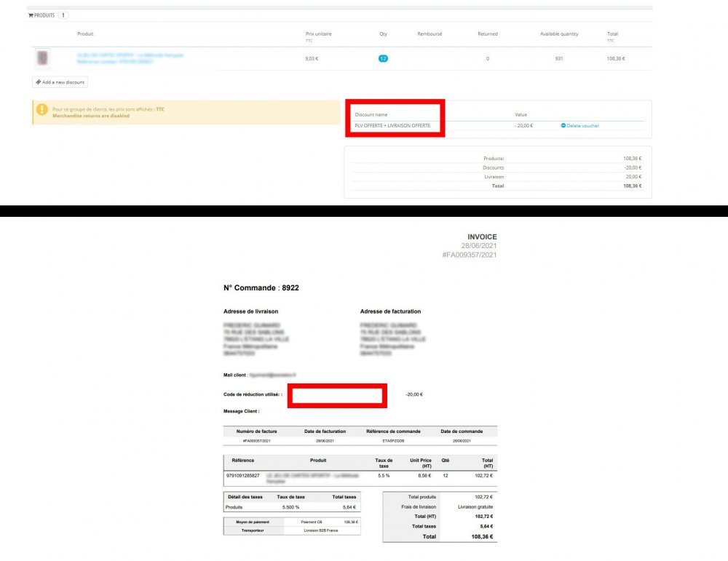Image resolution: width=728 pixels, height=561 pixels.
Task: Click Code de réduction utilisé label
Action: (x=253, y=394)
